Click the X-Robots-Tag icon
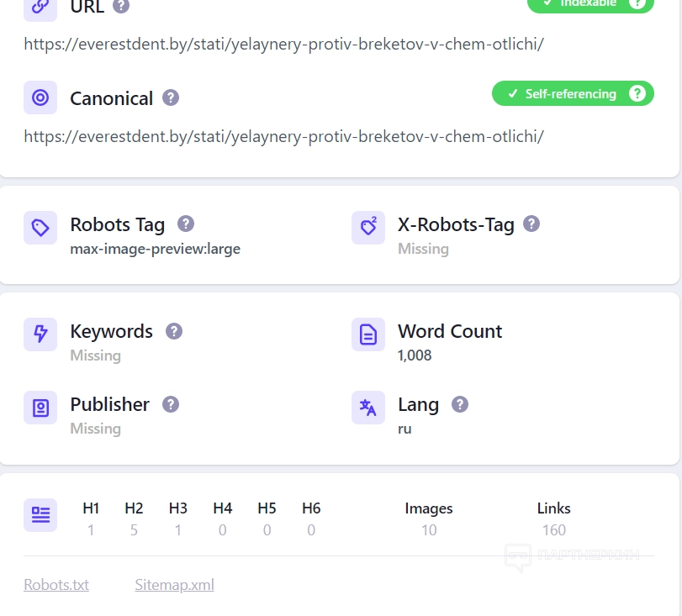Image resolution: width=682 pixels, height=616 pixels. tap(368, 228)
